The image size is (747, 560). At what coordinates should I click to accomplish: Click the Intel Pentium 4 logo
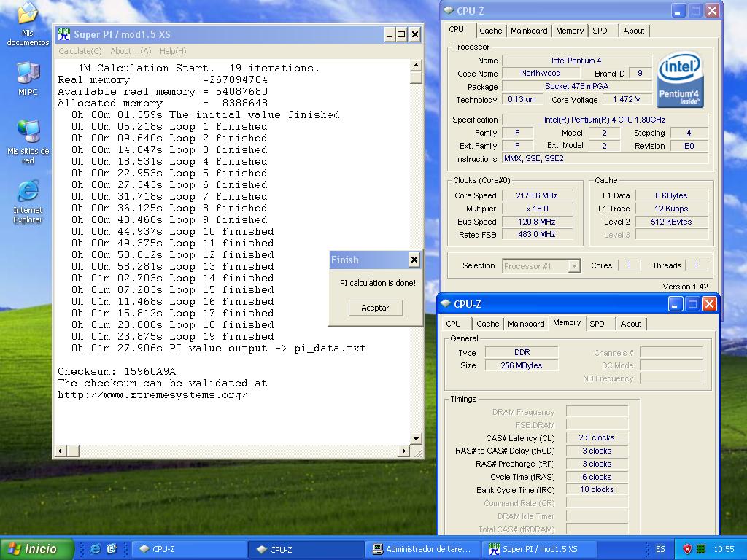pos(680,79)
